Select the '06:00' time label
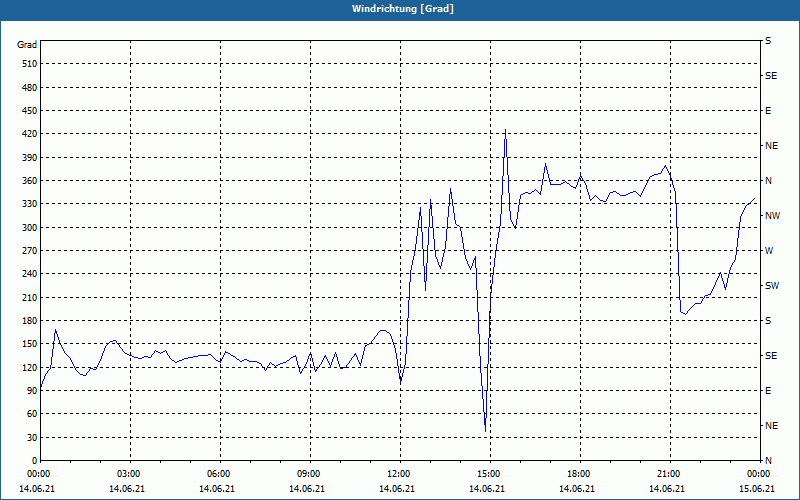The width and height of the screenshot is (800, 500). (x=220, y=473)
